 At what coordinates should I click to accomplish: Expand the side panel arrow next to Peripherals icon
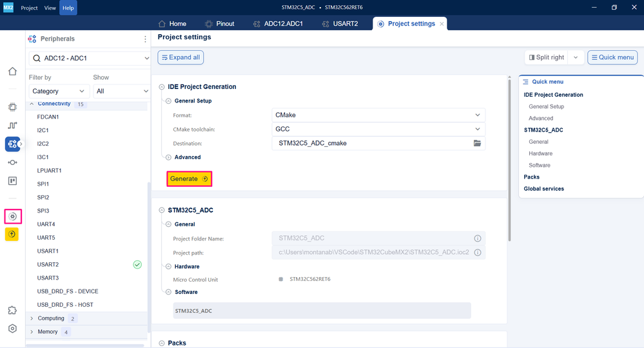pos(21,144)
